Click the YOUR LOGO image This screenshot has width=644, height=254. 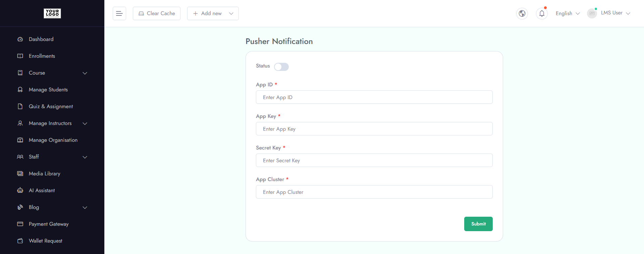(x=52, y=13)
